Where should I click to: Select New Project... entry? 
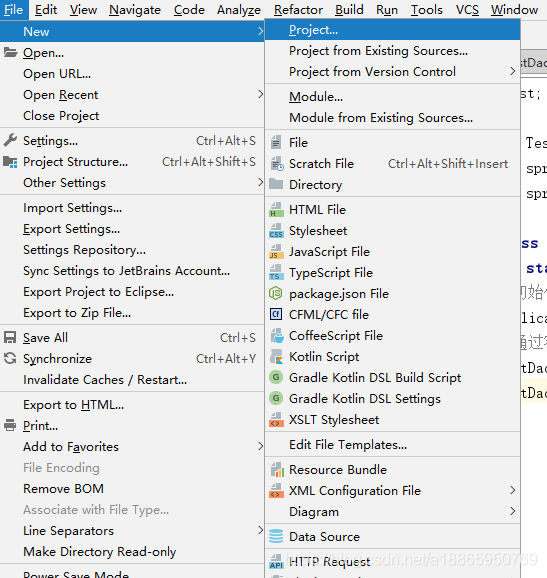[x=393, y=30]
